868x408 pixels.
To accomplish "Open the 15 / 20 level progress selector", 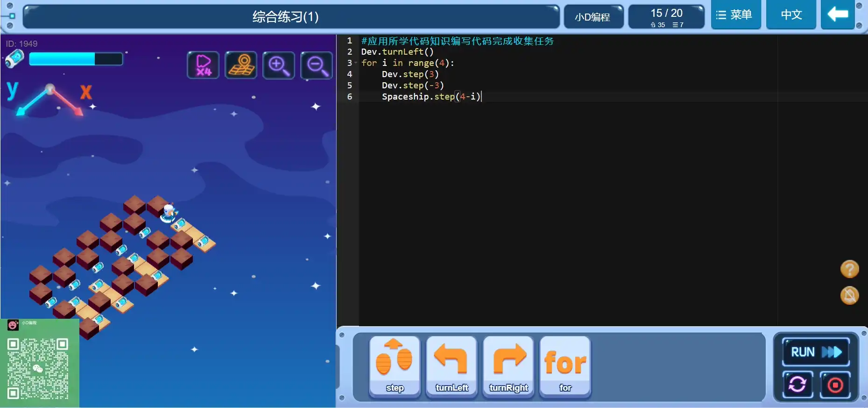I will pyautogui.click(x=666, y=17).
